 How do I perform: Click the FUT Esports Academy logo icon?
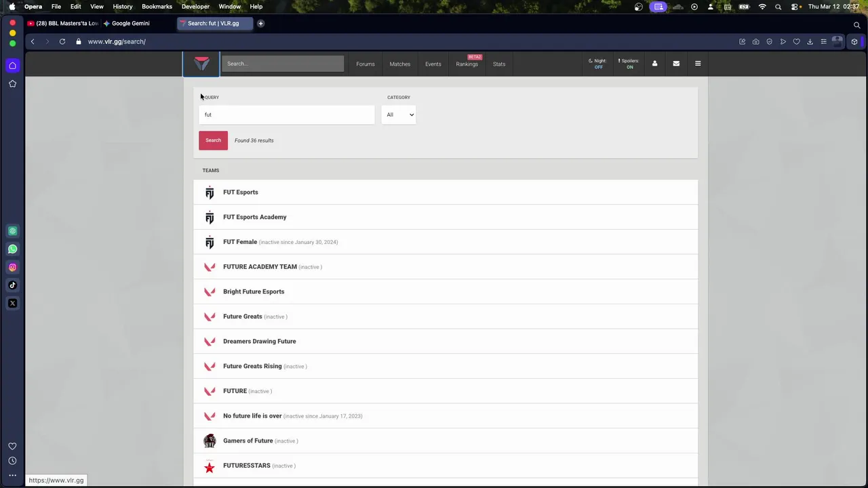tap(210, 218)
